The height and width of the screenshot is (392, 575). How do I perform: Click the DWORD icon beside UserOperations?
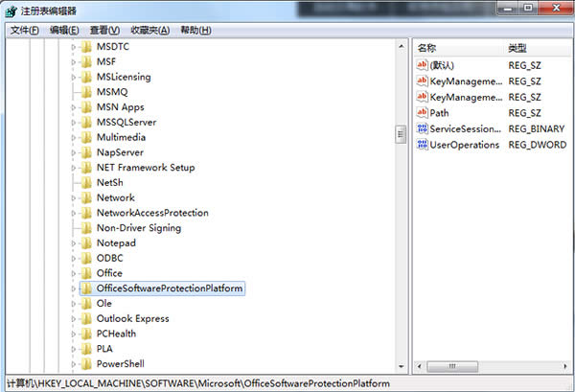[423, 145]
